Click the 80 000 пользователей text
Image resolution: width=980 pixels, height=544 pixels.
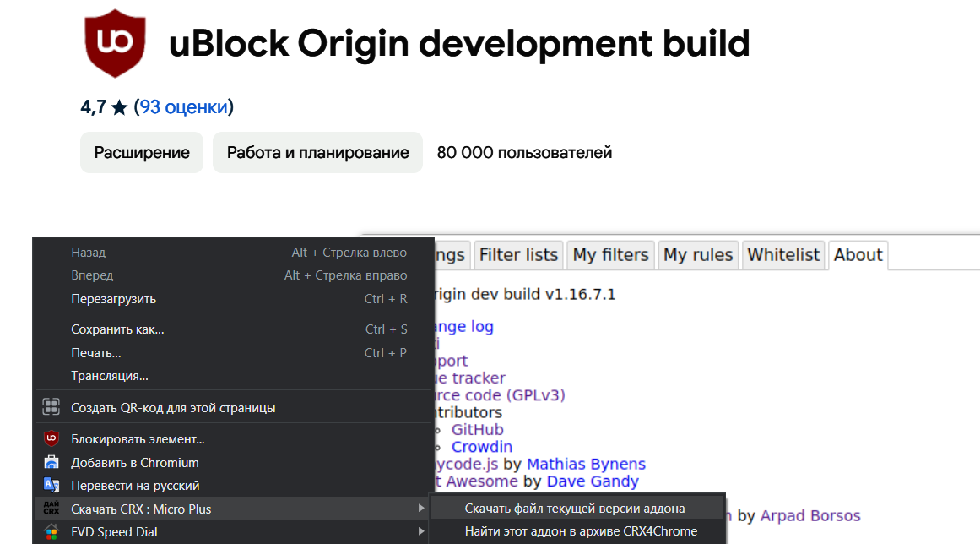(x=524, y=153)
